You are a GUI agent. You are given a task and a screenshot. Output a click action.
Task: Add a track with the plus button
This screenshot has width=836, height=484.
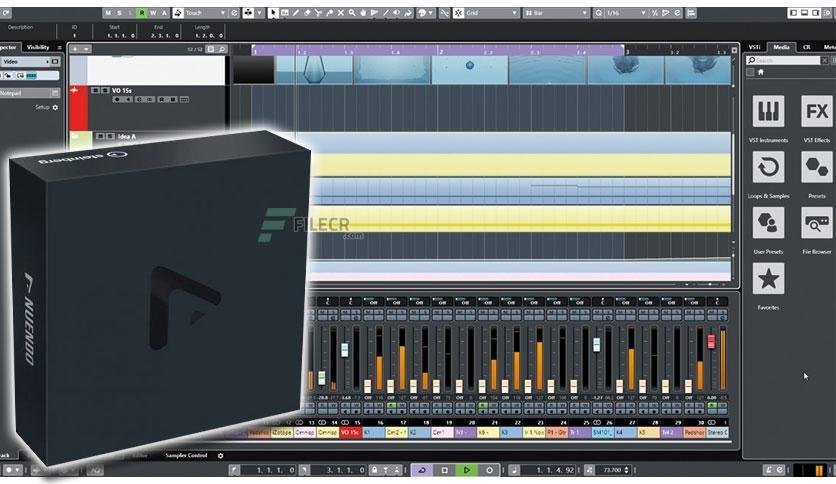tap(75, 49)
